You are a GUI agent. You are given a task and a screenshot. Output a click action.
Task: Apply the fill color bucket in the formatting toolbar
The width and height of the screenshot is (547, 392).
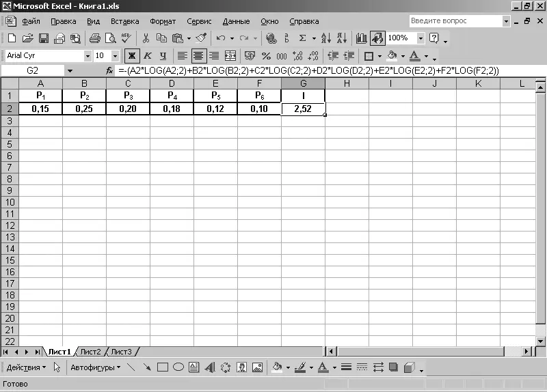pyautogui.click(x=392, y=56)
